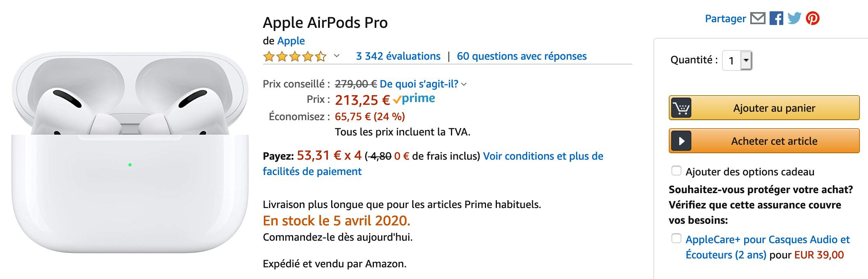The width and height of the screenshot is (868, 279).
Task: Share the product on Twitter
Action: (x=794, y=18)
